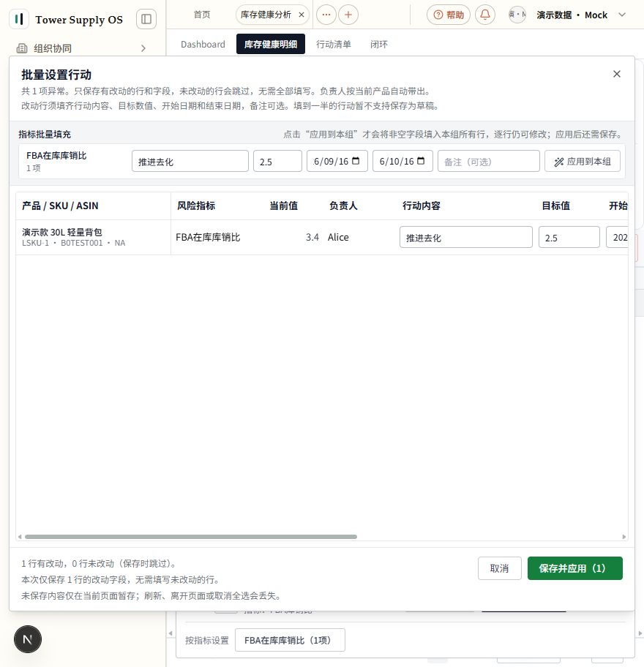Expand the 演示数据 Mock dropdown

coord(622,15)
